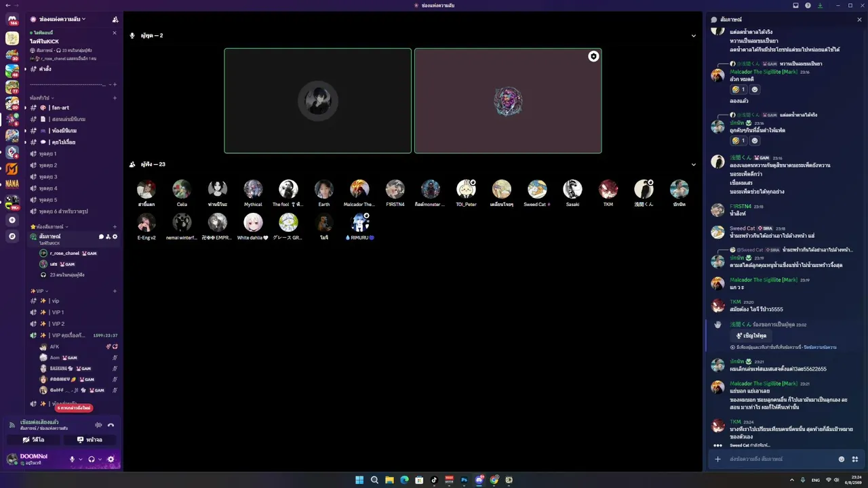
Task: Click r_rose_chanel in stage speakers list
Action: click(x=64, y=253)
